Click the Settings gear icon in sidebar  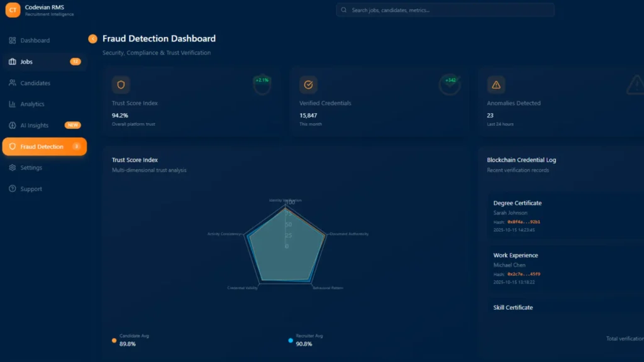[13, 168]
